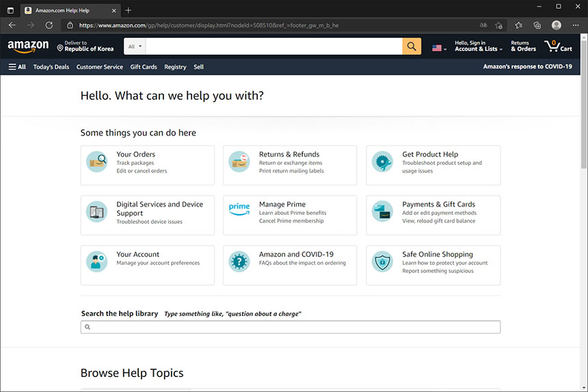The image size is (588, 392).
Task: Click 'Manage your account preferences' text
Action: point(158,263)
